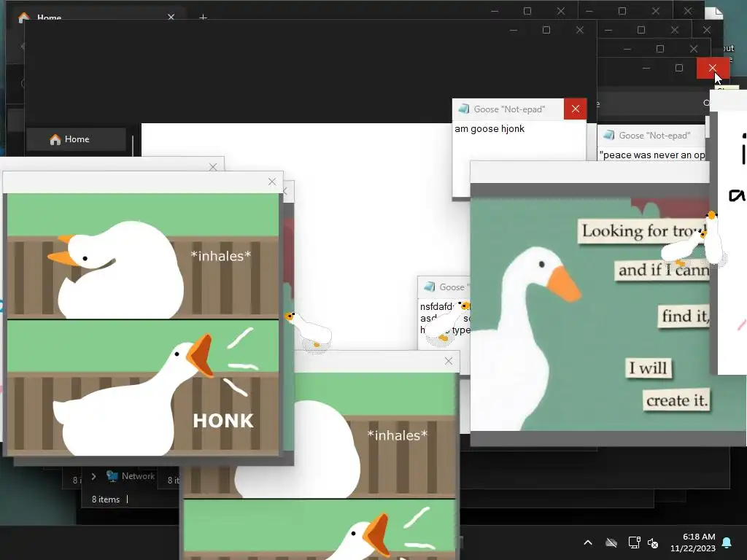Select the Home item in the navigation pane

pyautogui.click(x=76, y=139)
